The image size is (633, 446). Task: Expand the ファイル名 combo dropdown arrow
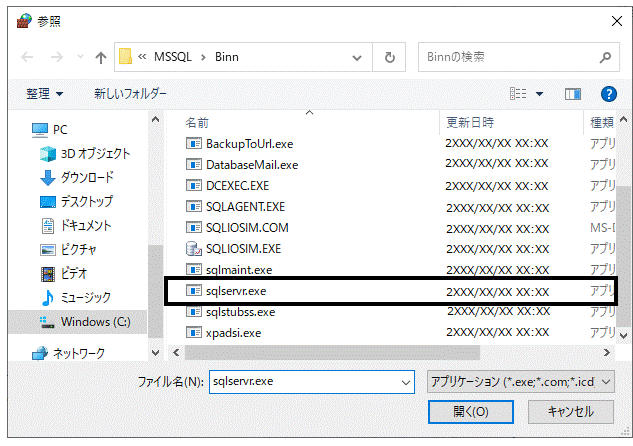coord(406,382)
